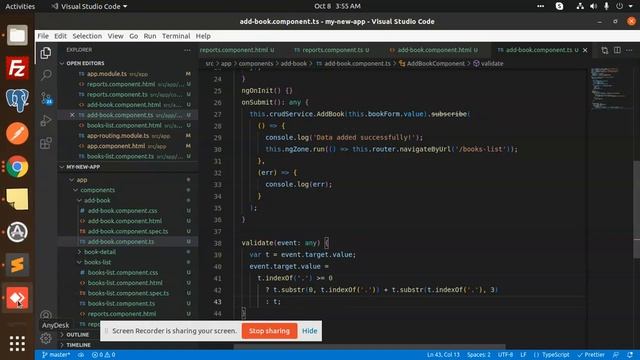Expand the Timeline section
This screenshot has width=640, height=360.
(x=78, y=345)
